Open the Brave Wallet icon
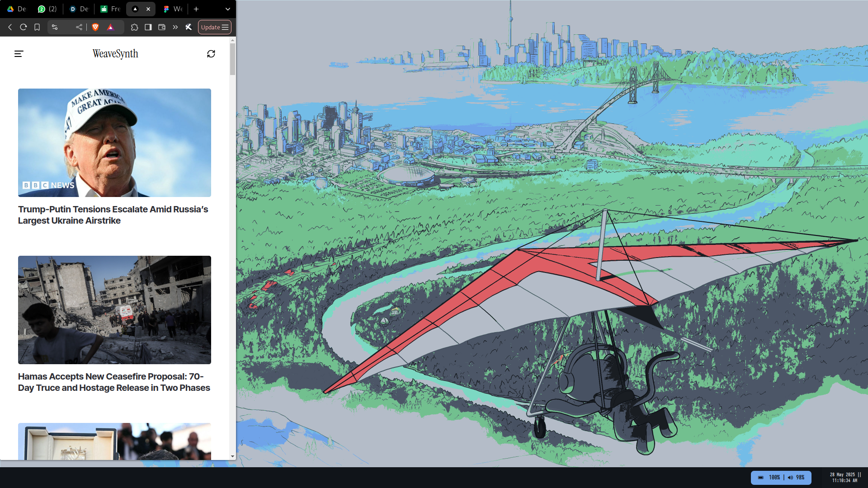868x488 pixels. (x=162, y=27)
